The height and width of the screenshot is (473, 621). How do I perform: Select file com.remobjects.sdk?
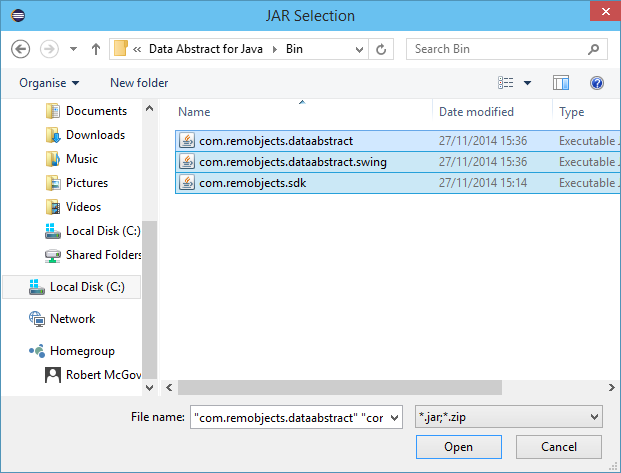click(398, 183)
